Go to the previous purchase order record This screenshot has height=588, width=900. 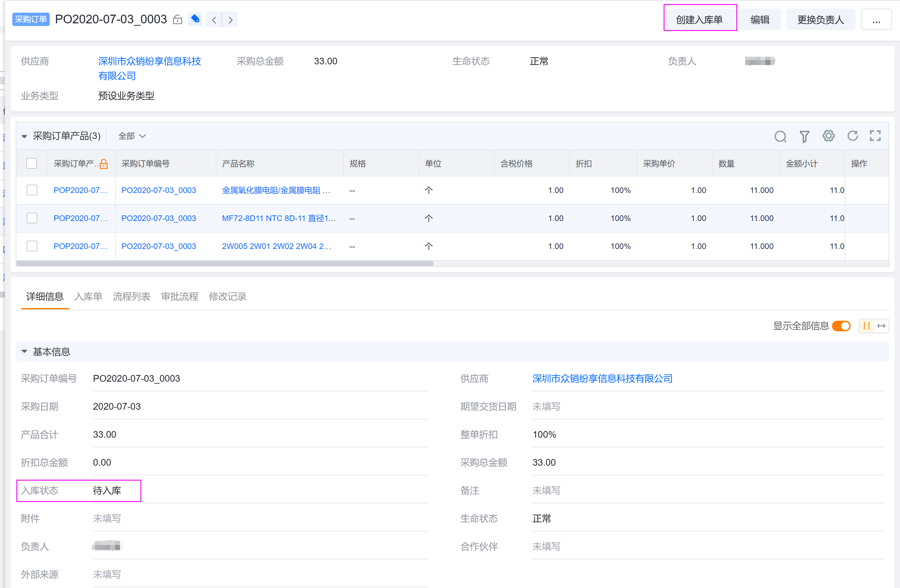(214, 20)
